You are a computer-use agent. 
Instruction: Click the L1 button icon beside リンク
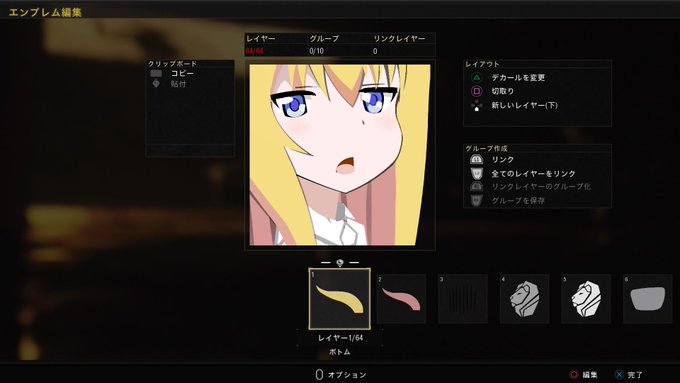pos(476,160)
